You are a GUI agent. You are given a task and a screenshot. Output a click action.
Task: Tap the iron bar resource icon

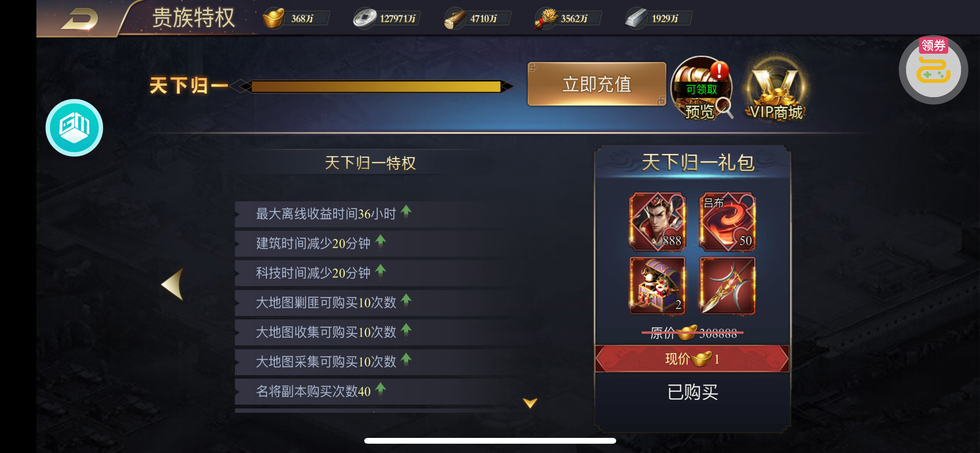636,18
